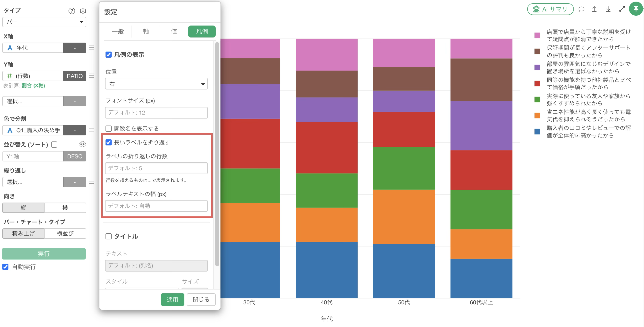
Task: Switch to the 一般 settings tab
Action: coord(118,31)
